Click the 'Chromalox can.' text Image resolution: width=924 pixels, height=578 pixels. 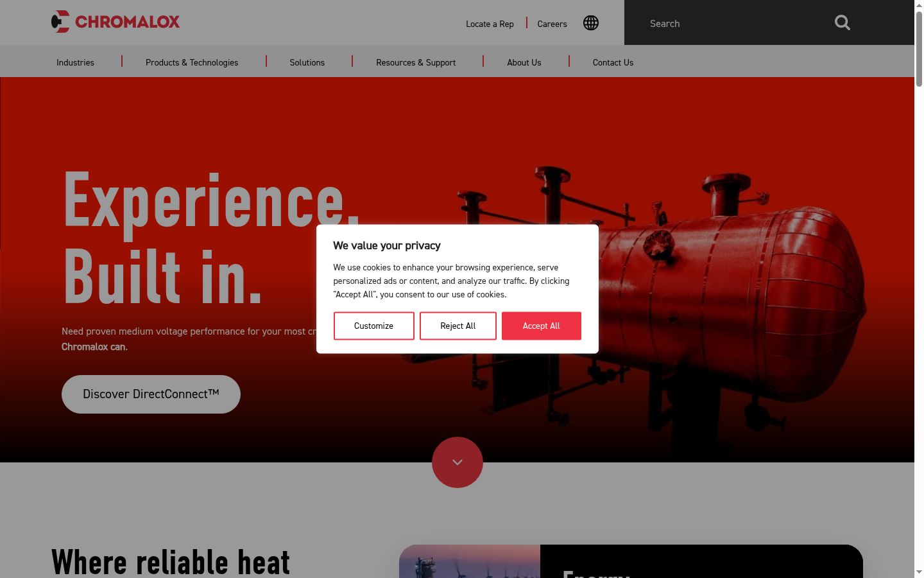point(94,347)
